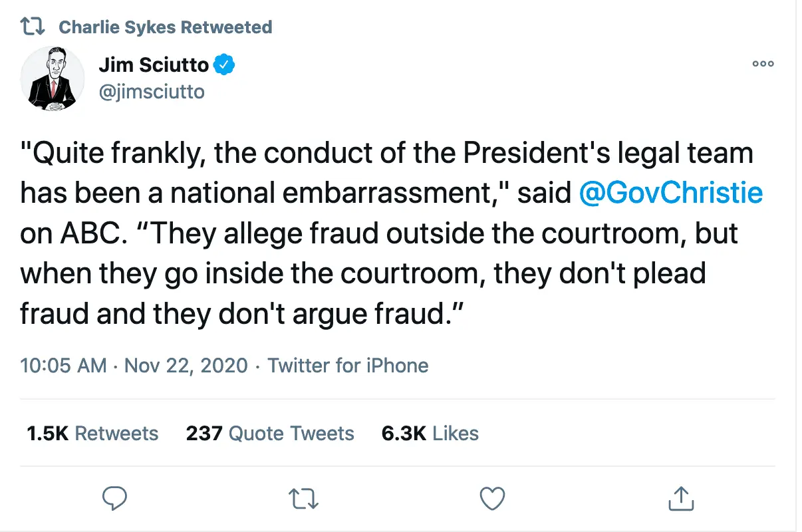The height and width of the screenshot is (532, 802).
Task: Click the blue verified badge
Action: click(x=224, y=65)
